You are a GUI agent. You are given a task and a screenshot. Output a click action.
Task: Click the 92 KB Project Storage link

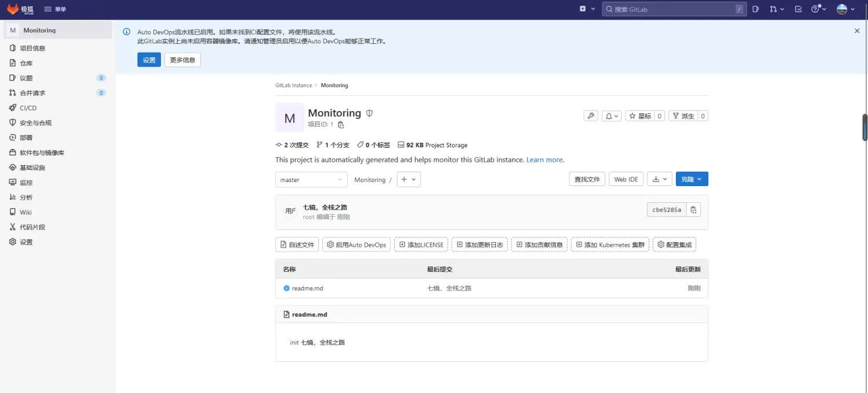click(x=432, y=145)
